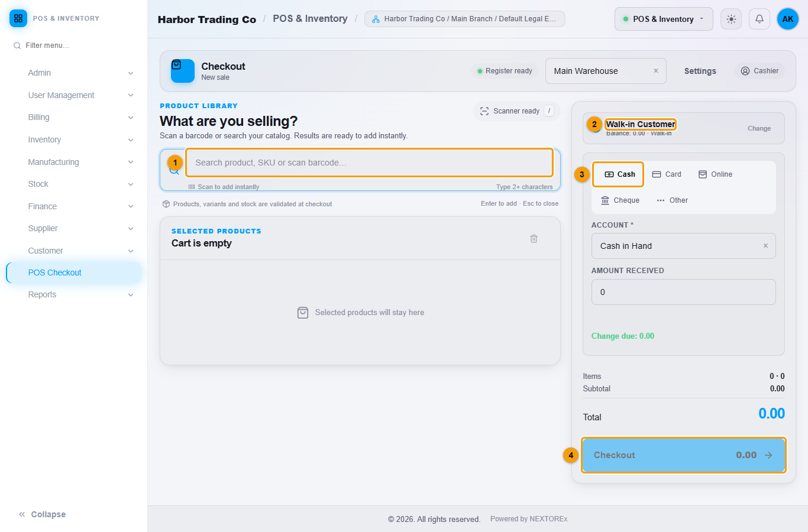Image resolution: width=808 pixels, height=532 pixels.
Task: Clear the Main Warehouse selection
Action: [656, 71]
